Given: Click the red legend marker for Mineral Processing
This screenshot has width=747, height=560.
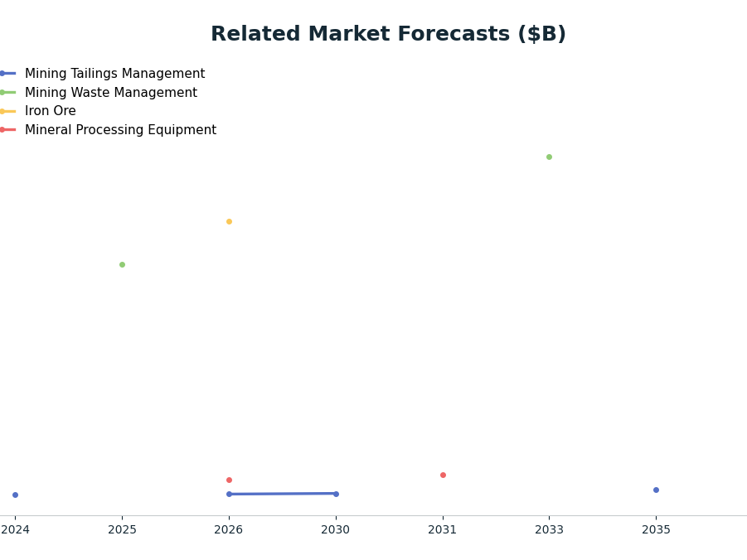Looking at the screenshot, I should click(7, 130).
